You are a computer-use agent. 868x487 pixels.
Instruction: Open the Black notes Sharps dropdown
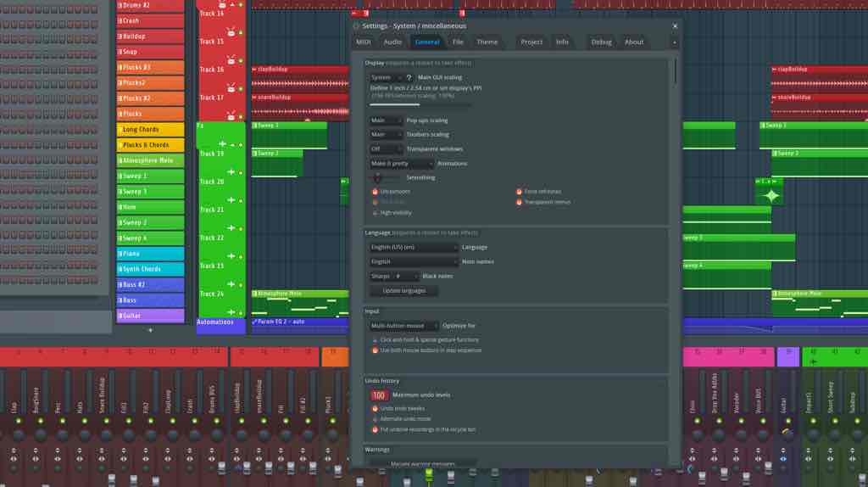click(393, 276)
